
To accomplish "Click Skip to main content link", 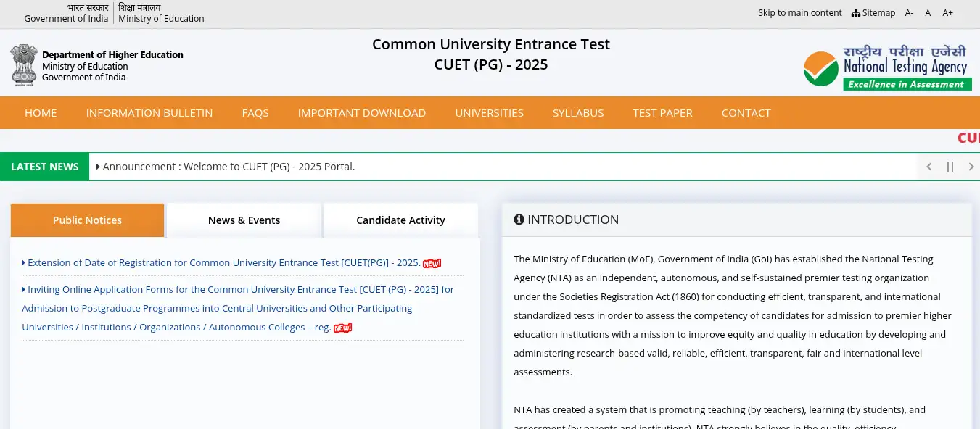I will click(800, 13).
